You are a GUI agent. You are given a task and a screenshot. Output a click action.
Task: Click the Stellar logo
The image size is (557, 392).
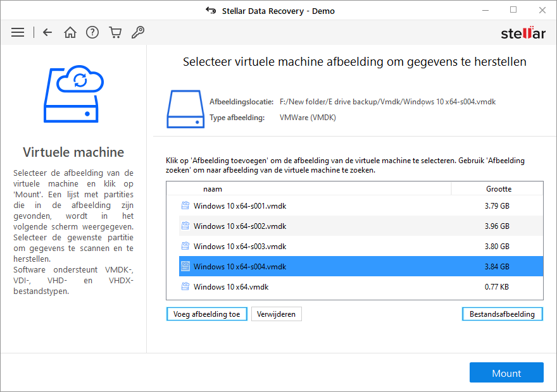tap(523, 33)
